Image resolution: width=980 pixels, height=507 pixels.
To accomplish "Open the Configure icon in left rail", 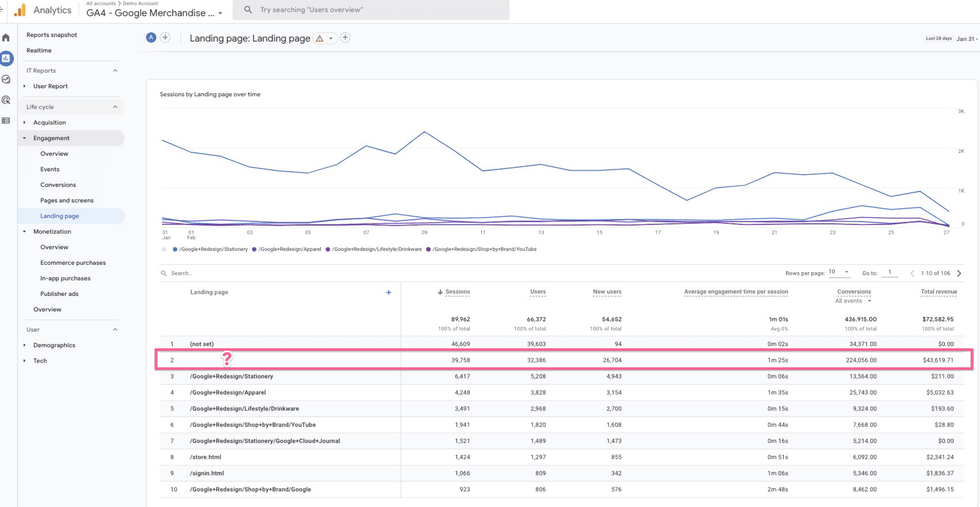I will pos(6,121).
